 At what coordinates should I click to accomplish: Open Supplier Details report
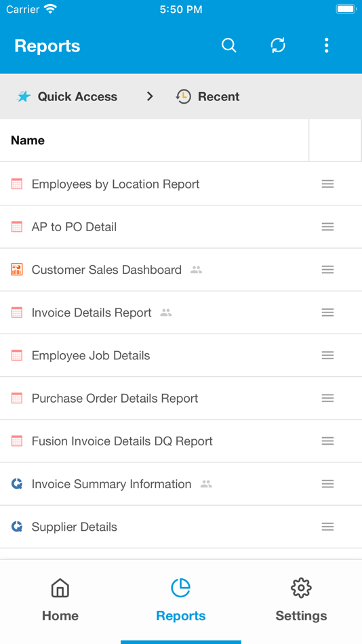(x=75, y=527)
